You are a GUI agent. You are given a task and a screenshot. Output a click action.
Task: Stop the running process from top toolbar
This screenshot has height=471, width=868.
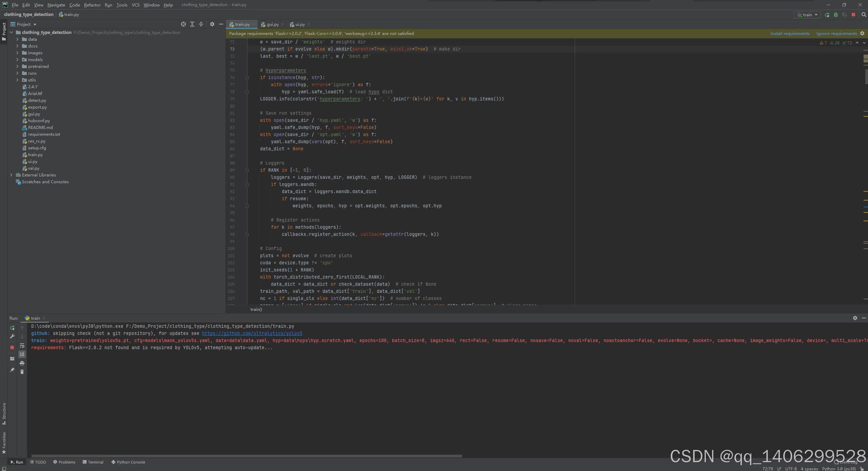point(853,15)
